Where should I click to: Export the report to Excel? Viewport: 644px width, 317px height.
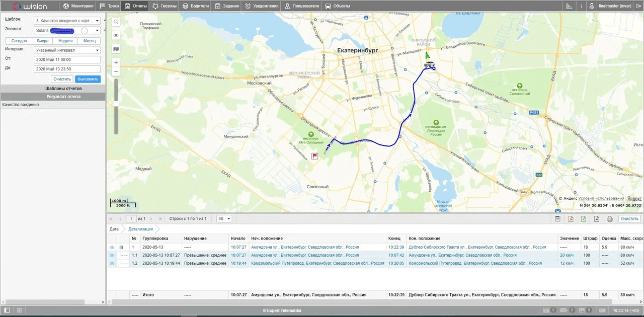pyautogui.click(x=584, y=219)
